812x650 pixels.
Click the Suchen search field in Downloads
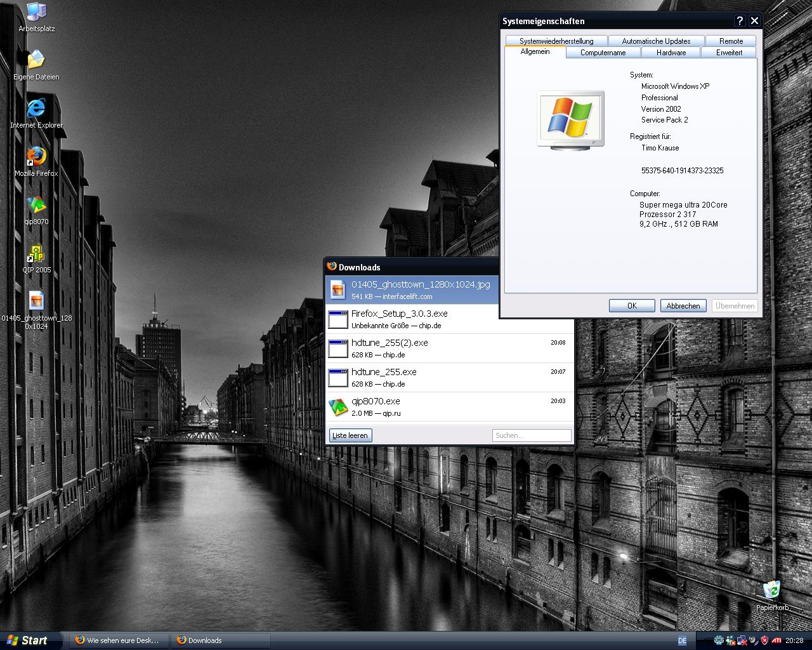[x=532, y=435]
